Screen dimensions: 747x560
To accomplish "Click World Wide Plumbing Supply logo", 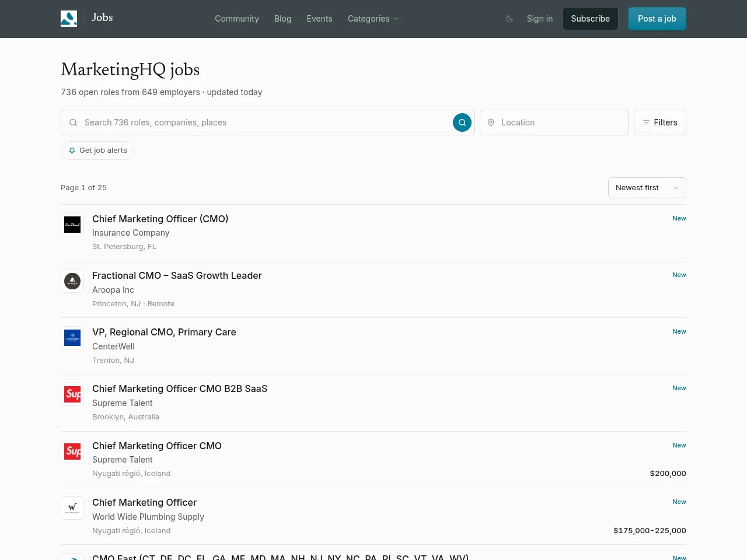I will click(x=72, y=508).
